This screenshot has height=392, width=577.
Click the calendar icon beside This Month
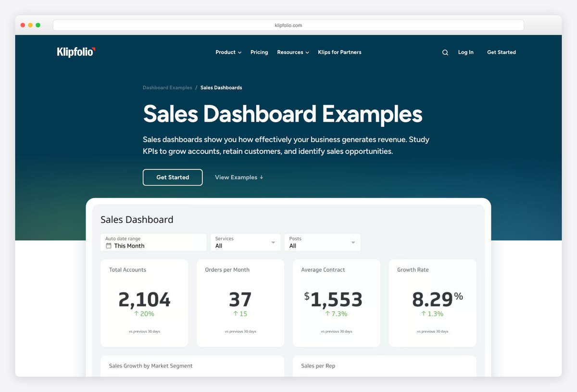109,246
